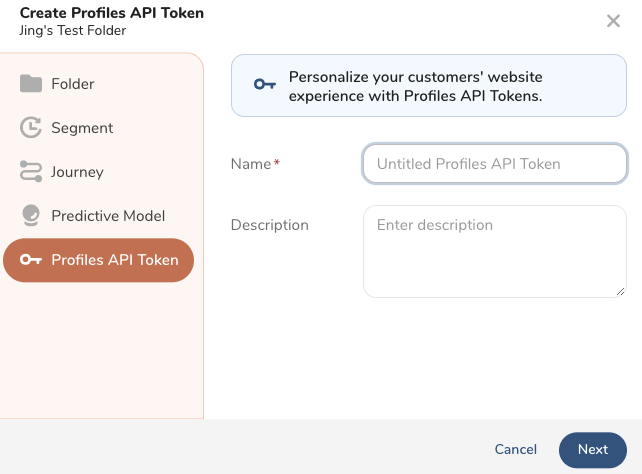Image resolution: width=642 pixels, height=474 pixels.
Task: Switch to the Segment text label
Action: click(x=82, y=128)
